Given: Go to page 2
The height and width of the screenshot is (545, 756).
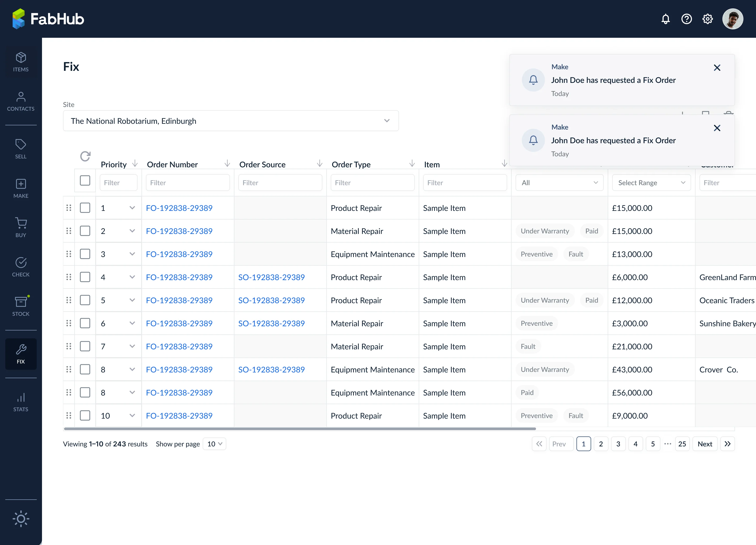Looking at the screenshot, I should coord(601,444).
